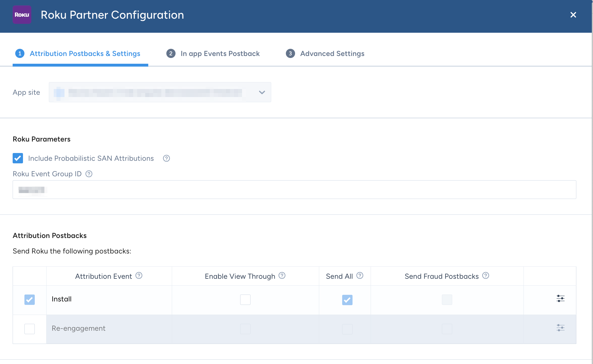Screen dimensions: 593x364
Task: Open the App site selection field
Action: coord(160,92)
